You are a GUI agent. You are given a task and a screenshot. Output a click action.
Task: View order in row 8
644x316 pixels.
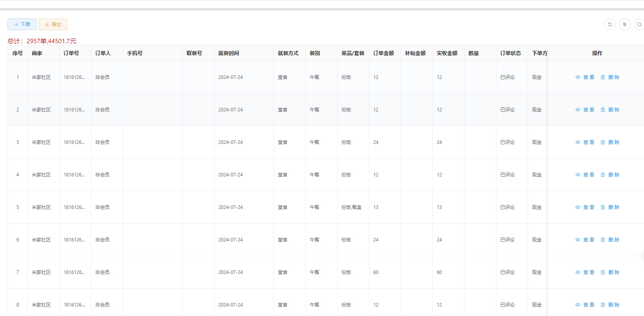(585, 305)
